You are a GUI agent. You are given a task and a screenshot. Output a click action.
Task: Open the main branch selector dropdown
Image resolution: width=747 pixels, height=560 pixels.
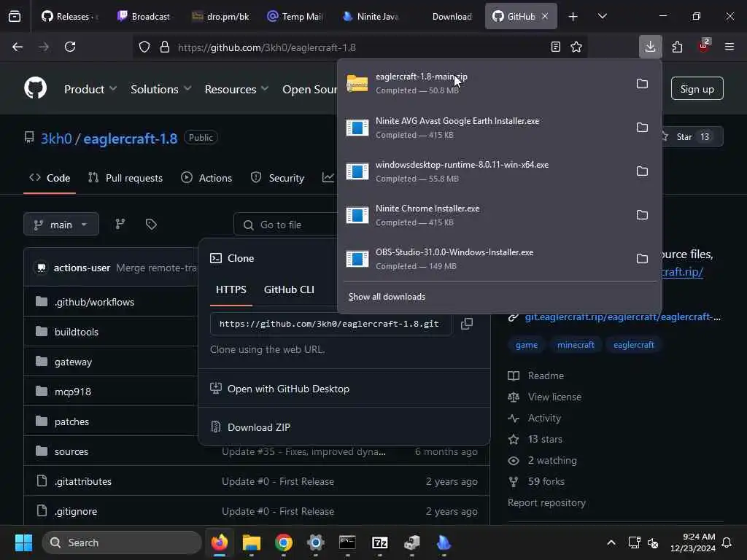61,225
